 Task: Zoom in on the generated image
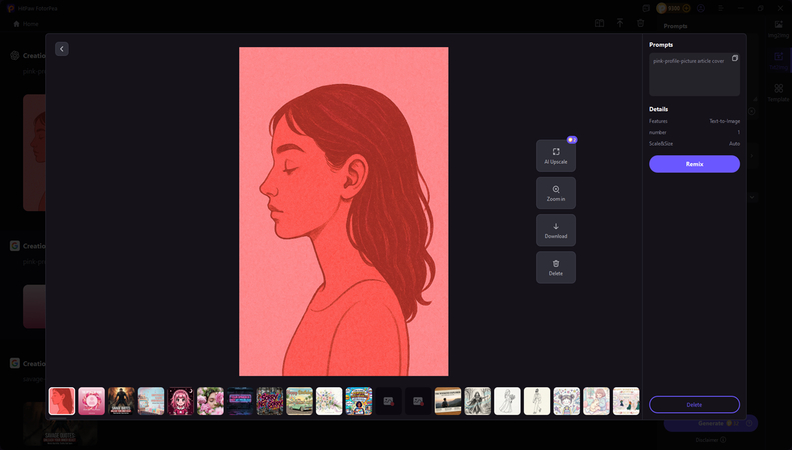point(555,193)
